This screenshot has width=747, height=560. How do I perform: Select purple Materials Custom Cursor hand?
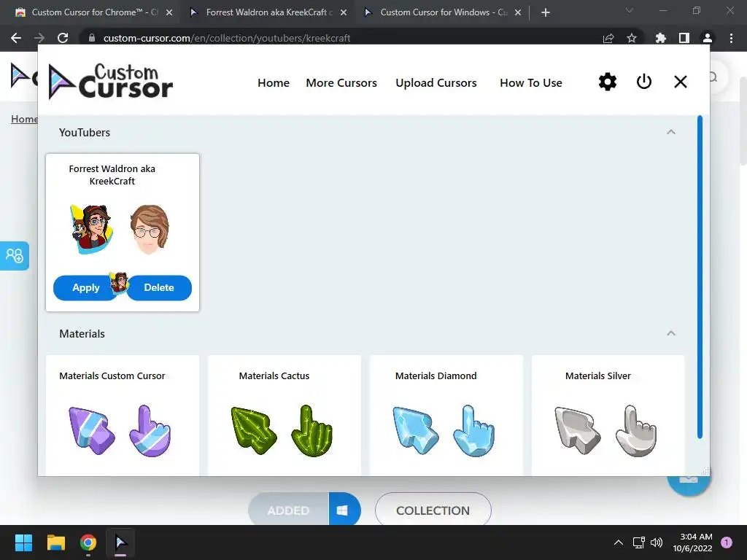150,430
